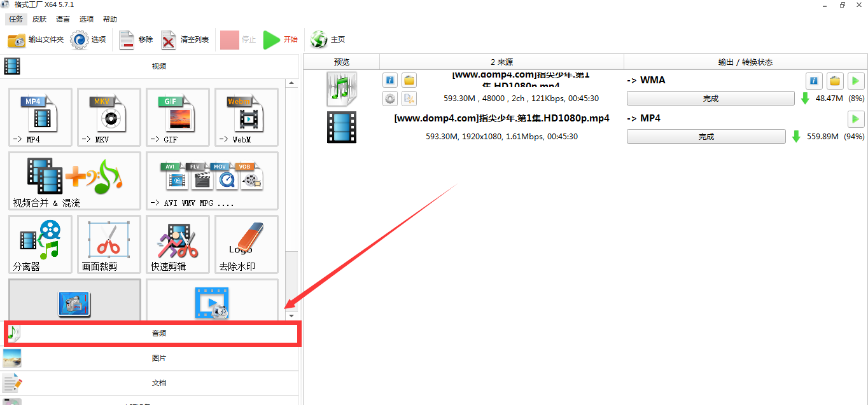Image resolution: width=868 pixels, height=405 pixels.
Task: Select the blue film-strip player tile
Action: [x=212, y=300]
